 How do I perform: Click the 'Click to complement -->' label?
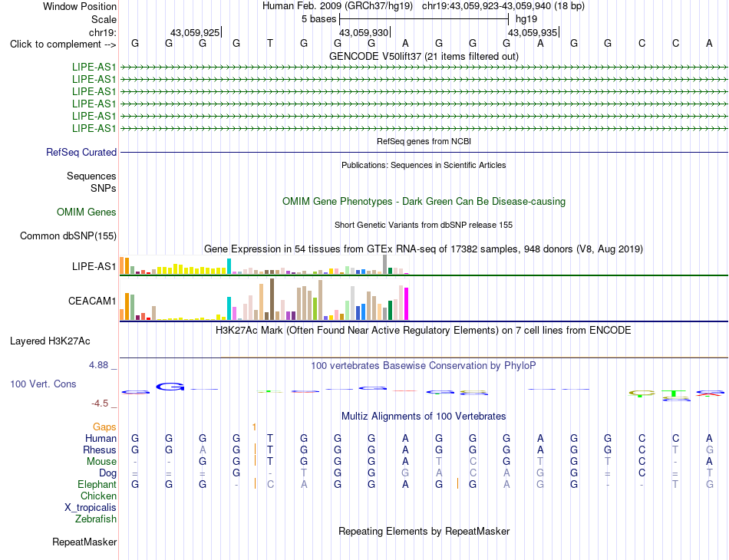(x=63, y=44)
